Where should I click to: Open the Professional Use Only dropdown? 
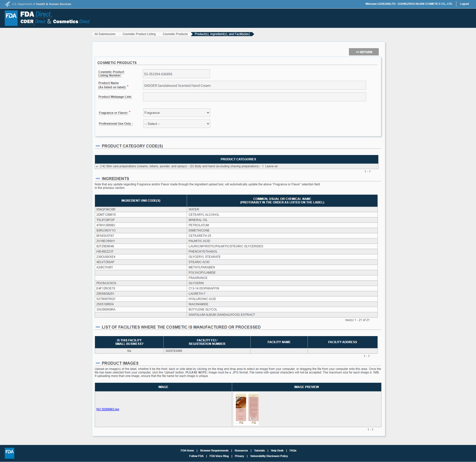(176, 124)
